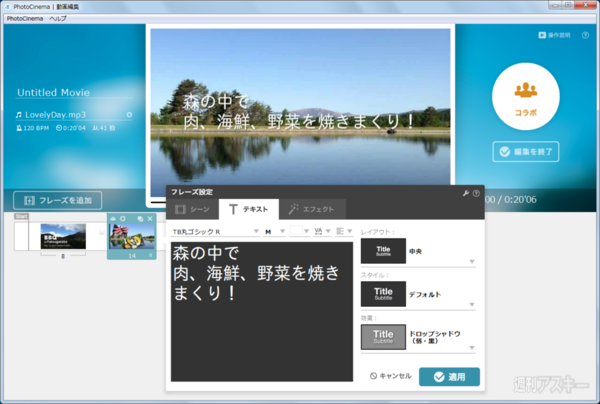The image size is (600, 404).
Task: Click the LovelyDay.mp3 file name
Action: click(55, 115)
